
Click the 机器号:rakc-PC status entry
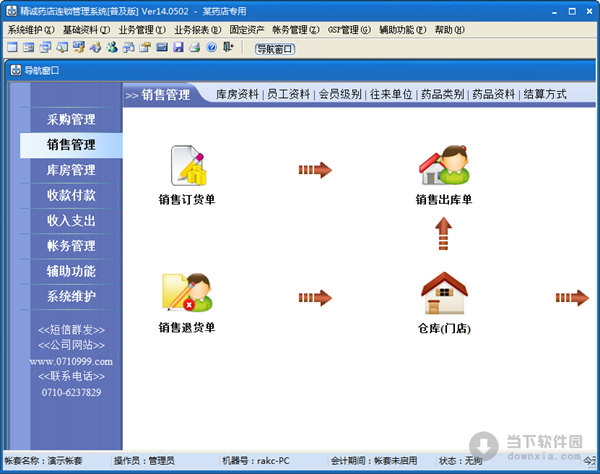click(x=256, y=461)
